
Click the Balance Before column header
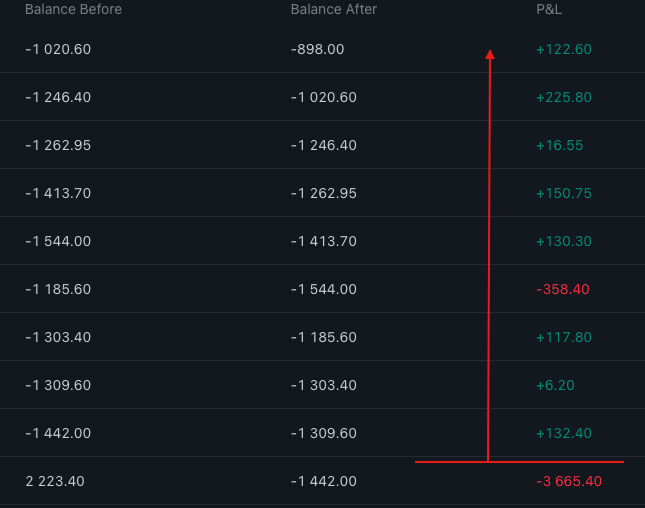tap(73, 9)
